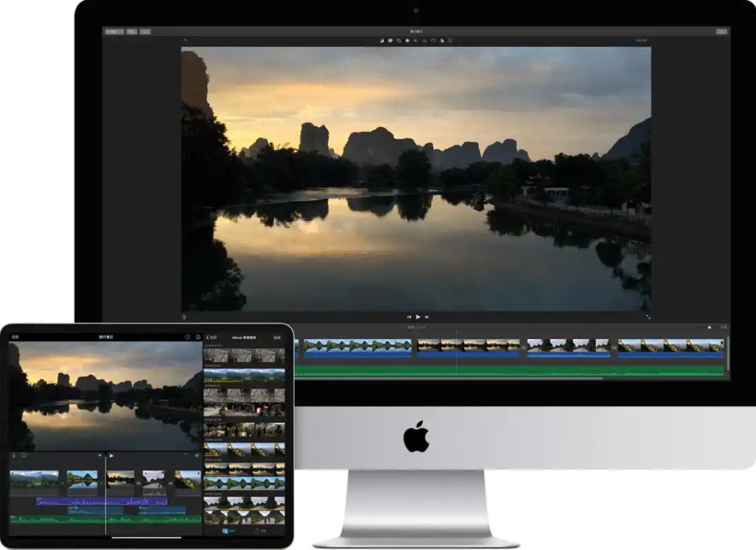The height and width of the screenshot is (550, 756).
Task: Open clip information with the info icon
Action: coord(450,41)
